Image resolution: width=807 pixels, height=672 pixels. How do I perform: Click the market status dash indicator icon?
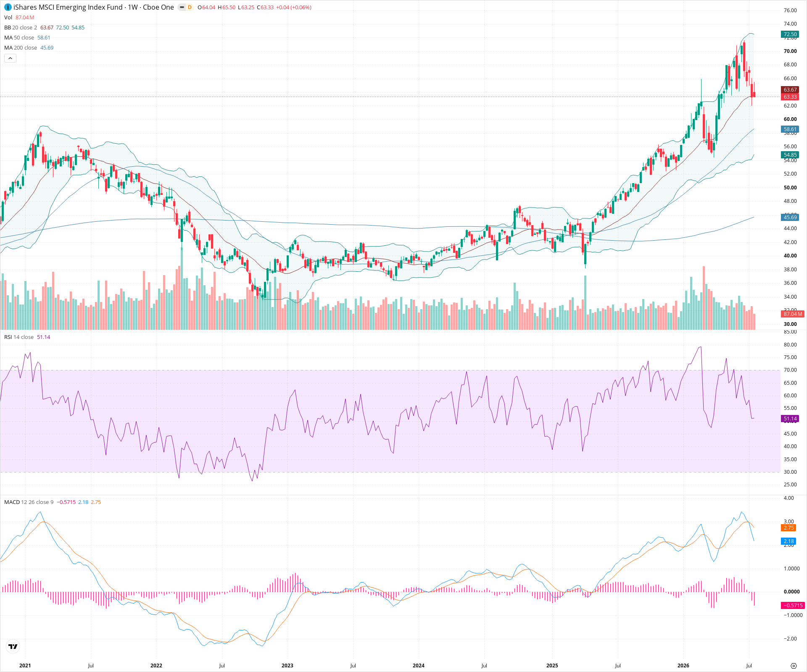(x=182, y=7)
